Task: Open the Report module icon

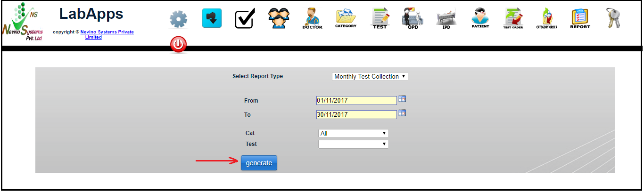Action: pos(580,18)
